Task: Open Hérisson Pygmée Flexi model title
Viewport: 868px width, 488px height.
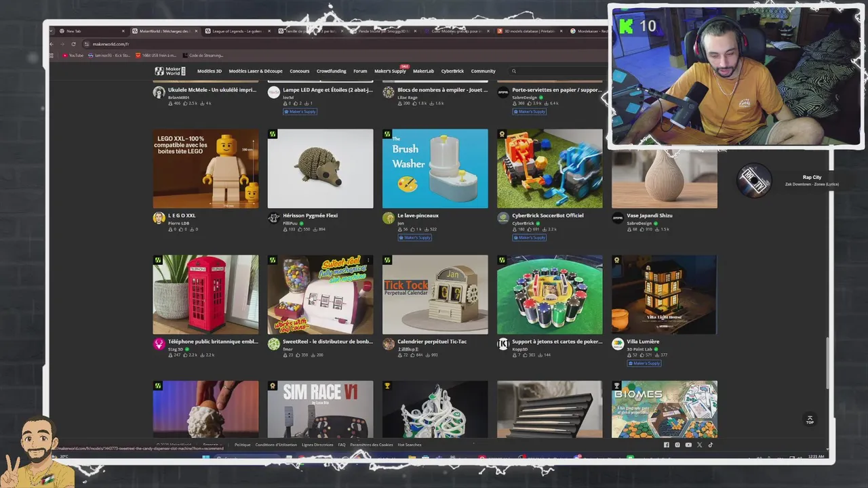Action: pos(310,216)
